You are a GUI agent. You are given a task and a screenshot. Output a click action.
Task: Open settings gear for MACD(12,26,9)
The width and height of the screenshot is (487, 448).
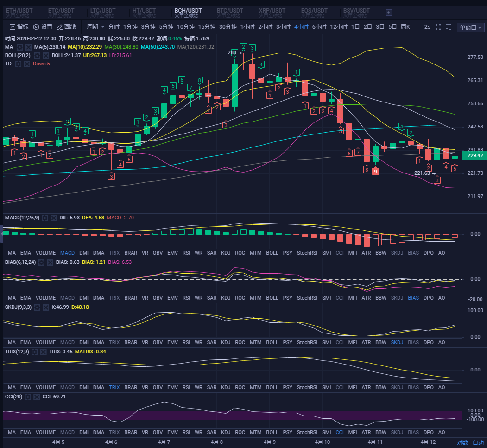click(x=45, y=218)
